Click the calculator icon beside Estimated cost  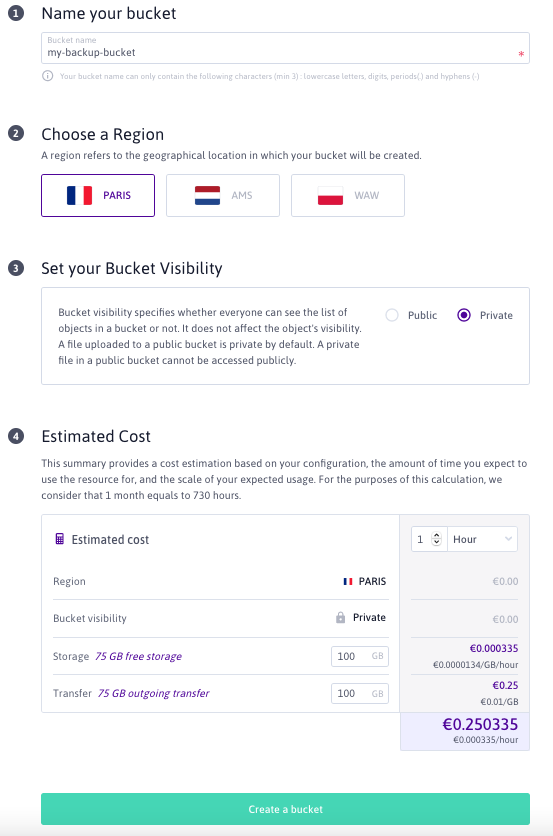pyautogui.click(x=60, y=539)
